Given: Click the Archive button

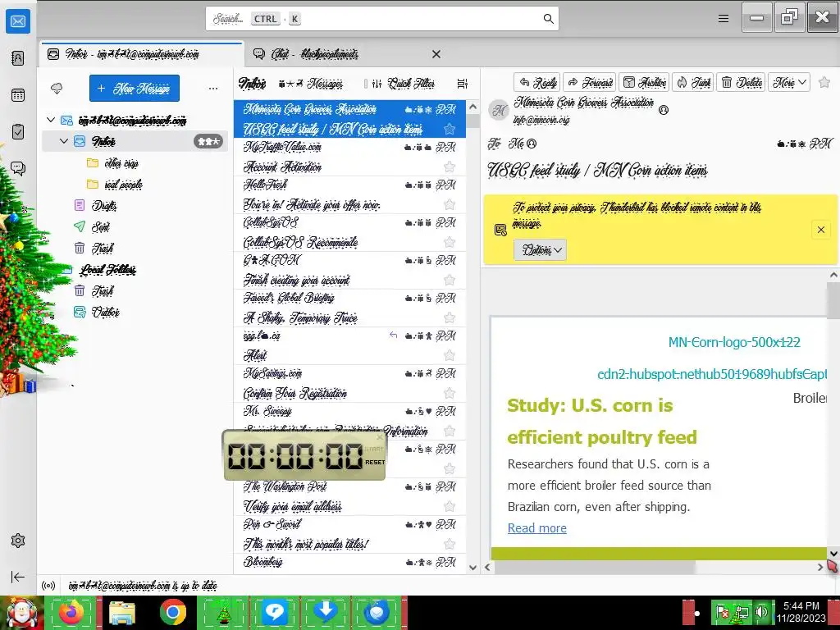Looking at the screenshot, I should point(645,83).
